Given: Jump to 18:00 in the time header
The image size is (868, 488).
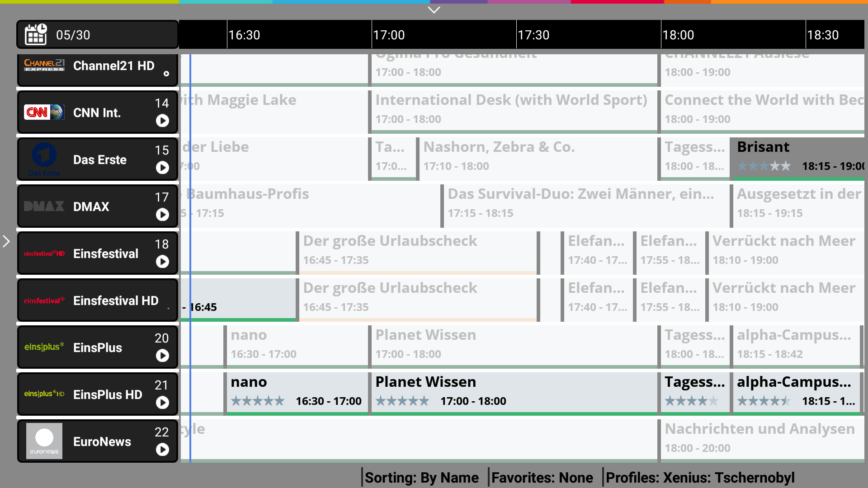Looking at the screenshot, I should [678, 35].
